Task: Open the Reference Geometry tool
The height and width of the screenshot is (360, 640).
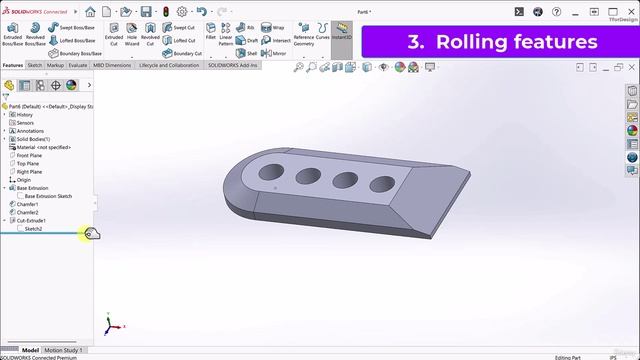Action: pyautogui.click(x=304, y=34)
